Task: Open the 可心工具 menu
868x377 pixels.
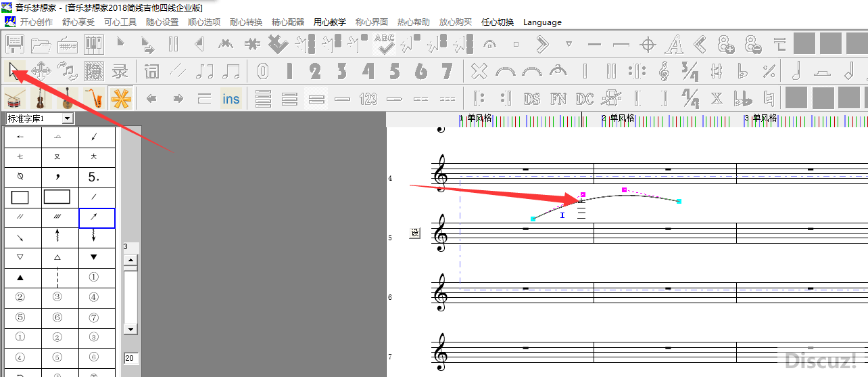Action: (120, 22)
